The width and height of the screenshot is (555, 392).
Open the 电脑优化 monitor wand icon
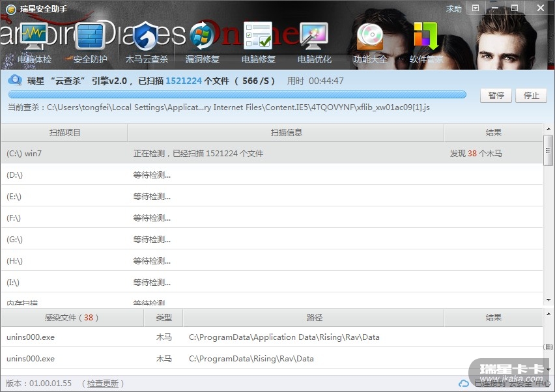[x=314, y=36]
